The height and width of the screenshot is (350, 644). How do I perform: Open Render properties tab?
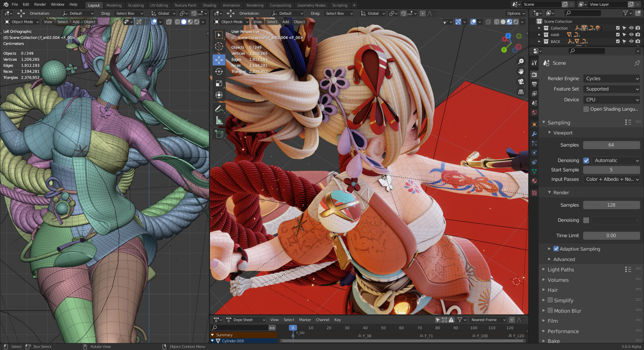coord(534,75)
